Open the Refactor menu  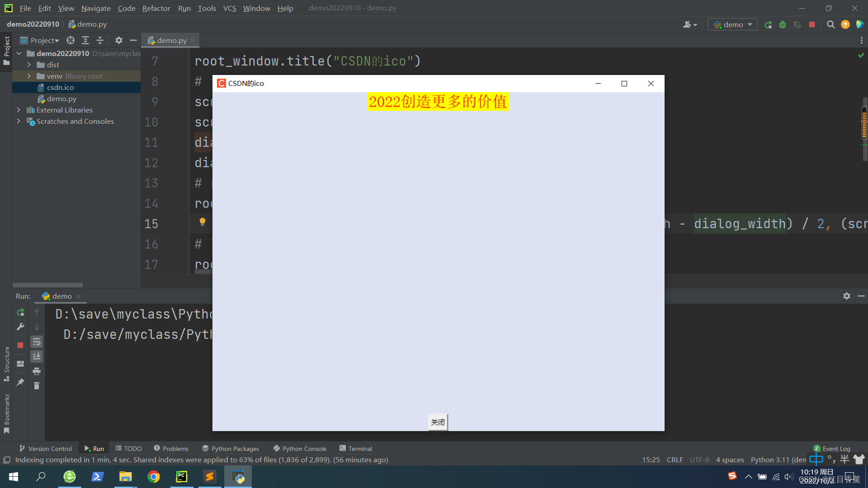click(156, 8)
